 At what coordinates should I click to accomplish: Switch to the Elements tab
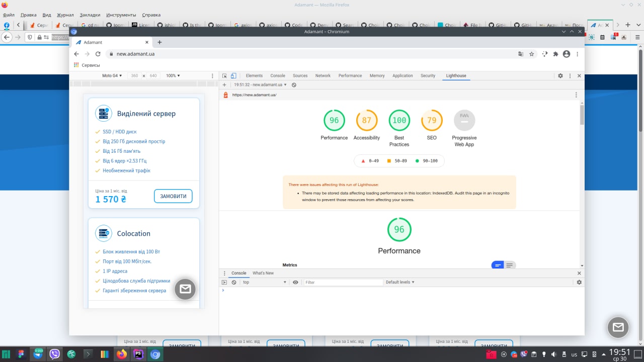[x=254, y=76]
